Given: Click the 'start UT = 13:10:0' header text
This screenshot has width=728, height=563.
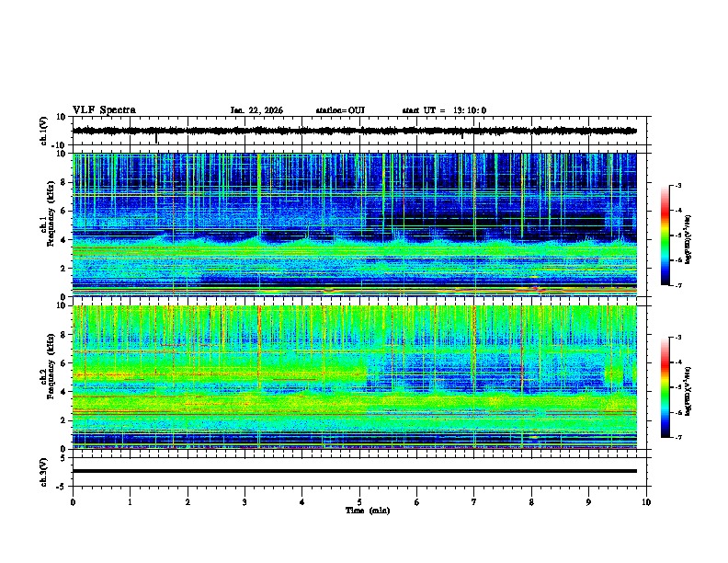Looking at the screenshot, I should 444,110.
